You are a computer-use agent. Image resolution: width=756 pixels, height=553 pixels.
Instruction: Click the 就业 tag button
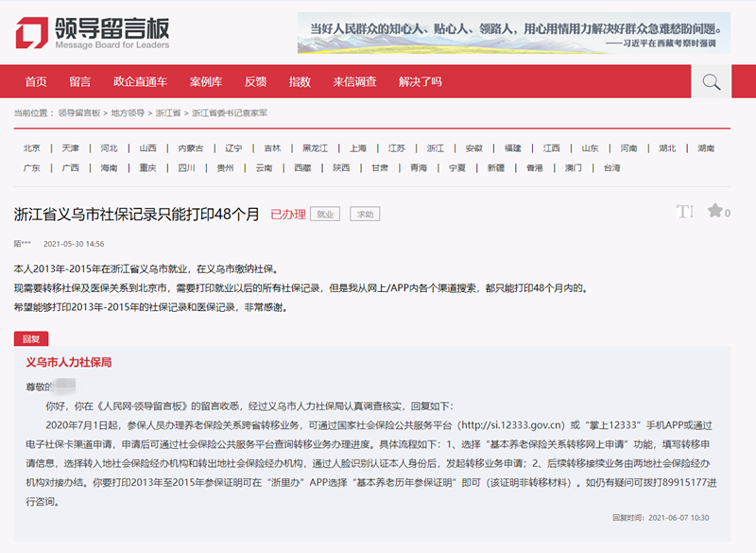(326, 215)
